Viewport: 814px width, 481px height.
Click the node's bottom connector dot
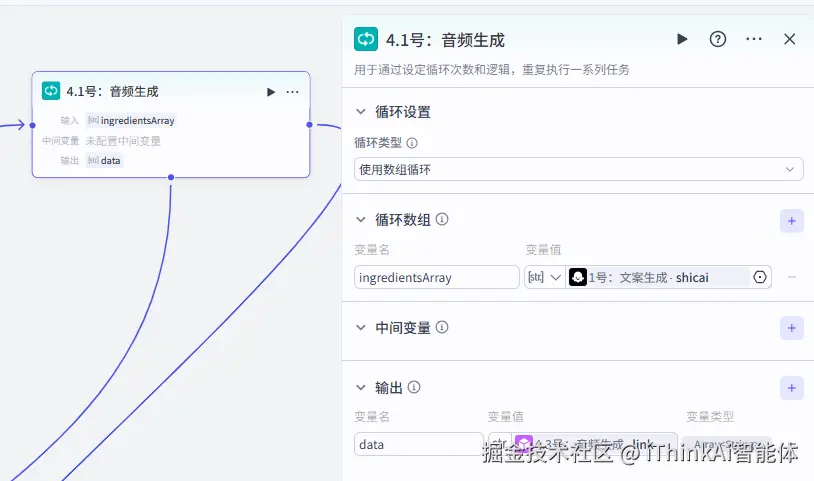pyautogui.click(x=171, y=177)
